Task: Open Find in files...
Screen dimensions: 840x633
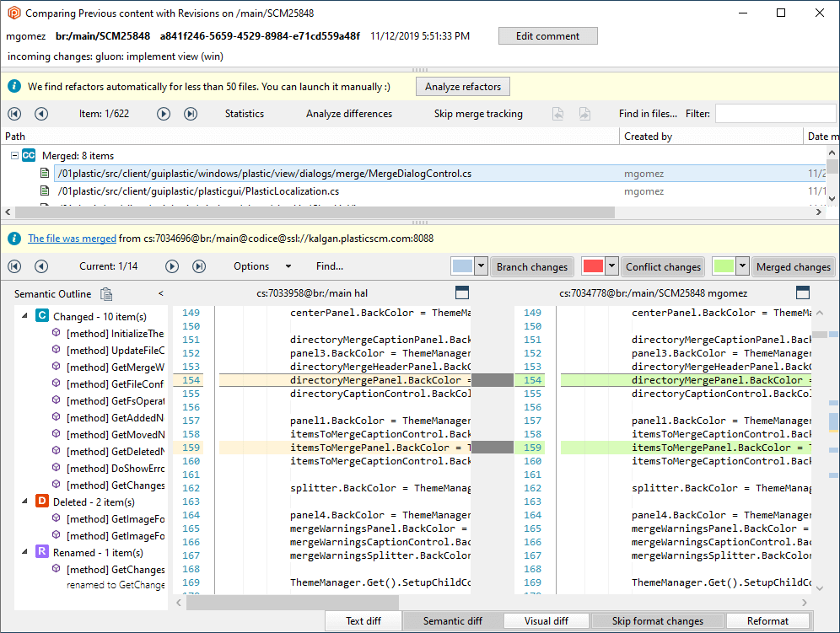Action: [648, 114]
